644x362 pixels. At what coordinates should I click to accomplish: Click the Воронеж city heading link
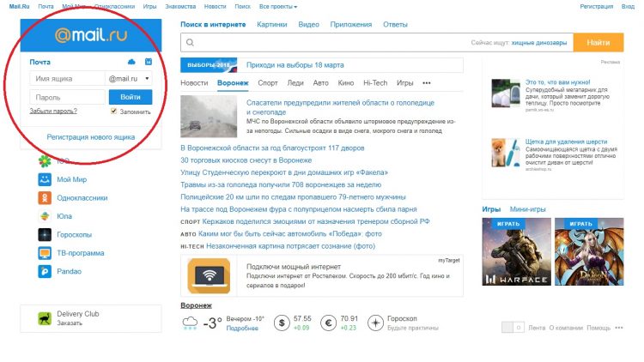click(x=197, y=305)
